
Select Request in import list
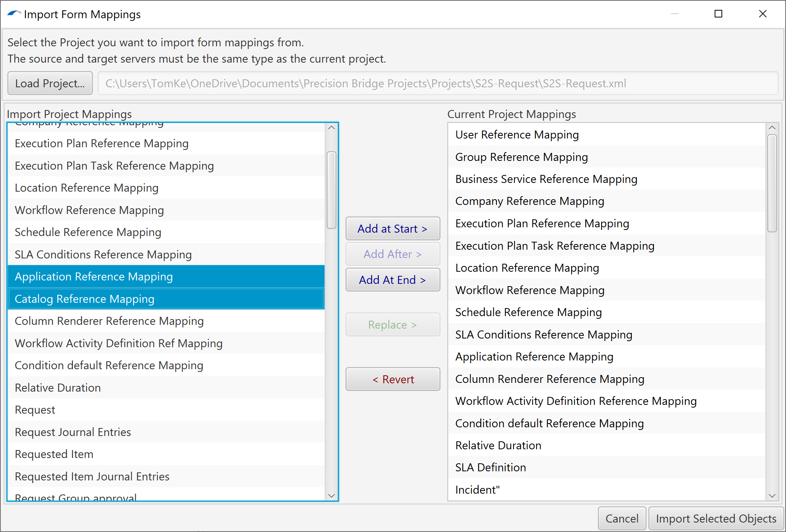point(166,410)
